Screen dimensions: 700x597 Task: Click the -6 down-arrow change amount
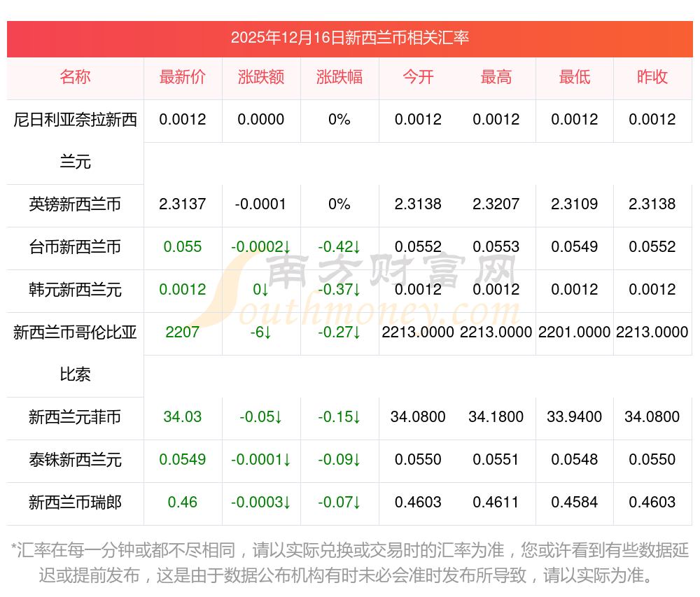tap(261, 332)
